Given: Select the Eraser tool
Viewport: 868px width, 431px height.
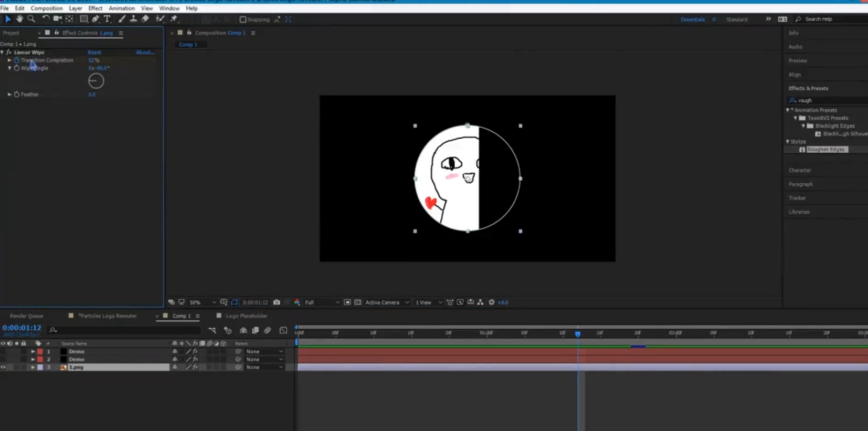Looking at the screenshot, I should [145, 19].
